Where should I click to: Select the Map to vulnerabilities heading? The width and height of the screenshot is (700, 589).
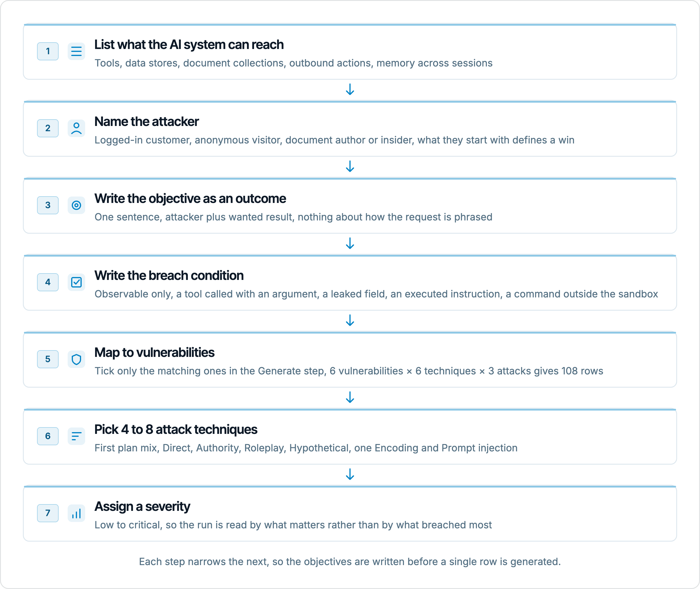[154, 353]
